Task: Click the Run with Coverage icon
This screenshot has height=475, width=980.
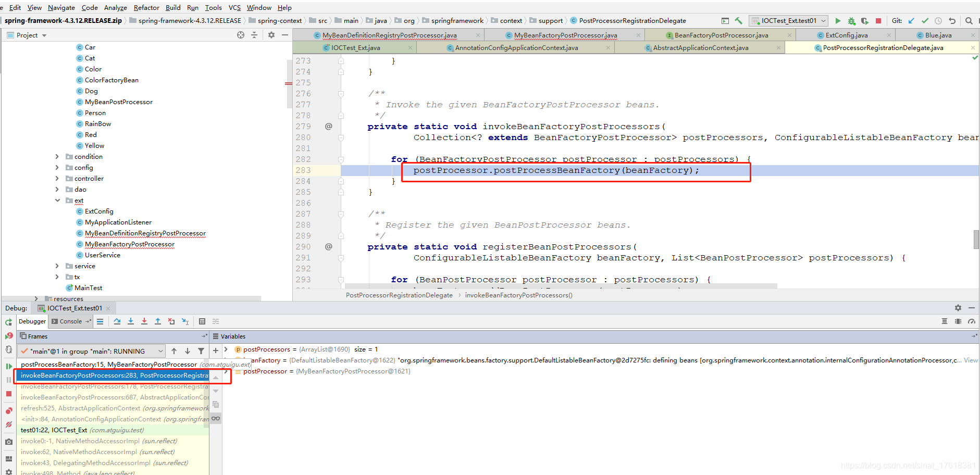Action: click(865, 21)
